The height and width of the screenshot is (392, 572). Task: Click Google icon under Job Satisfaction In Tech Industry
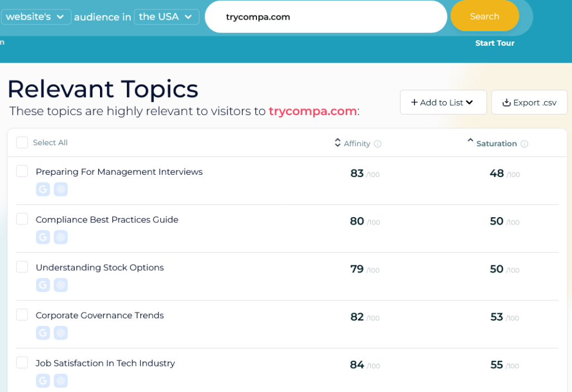(x=42, y=381)
